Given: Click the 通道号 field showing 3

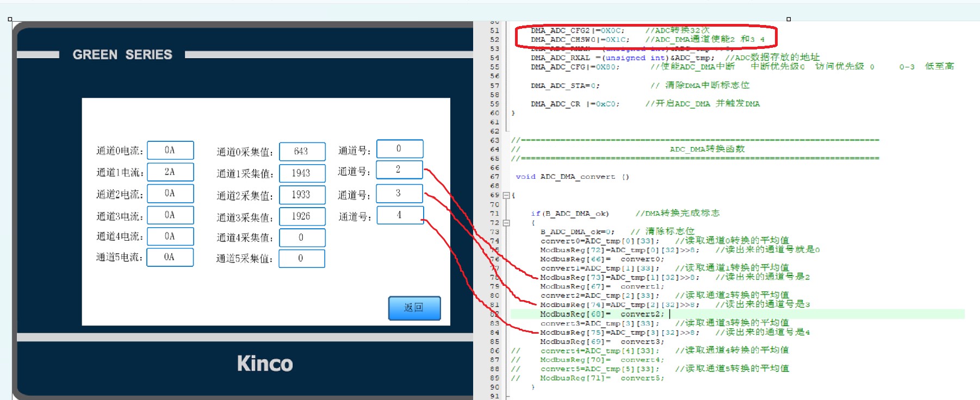Looking at the screenshot, I should coord(399,193).
